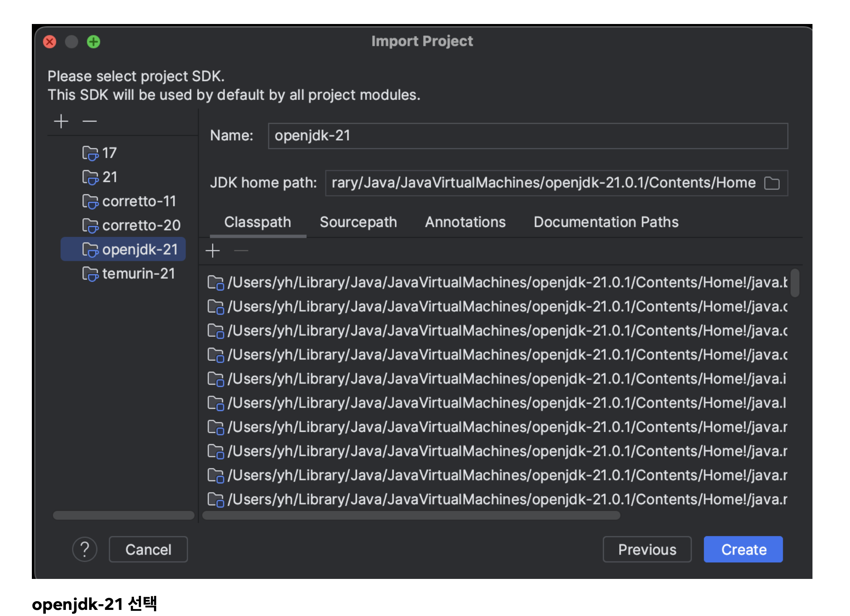Image resolution: width=850 pixels, height=616 pixels.
Task: Select the corretto-11 SDK
Action: 138,201
